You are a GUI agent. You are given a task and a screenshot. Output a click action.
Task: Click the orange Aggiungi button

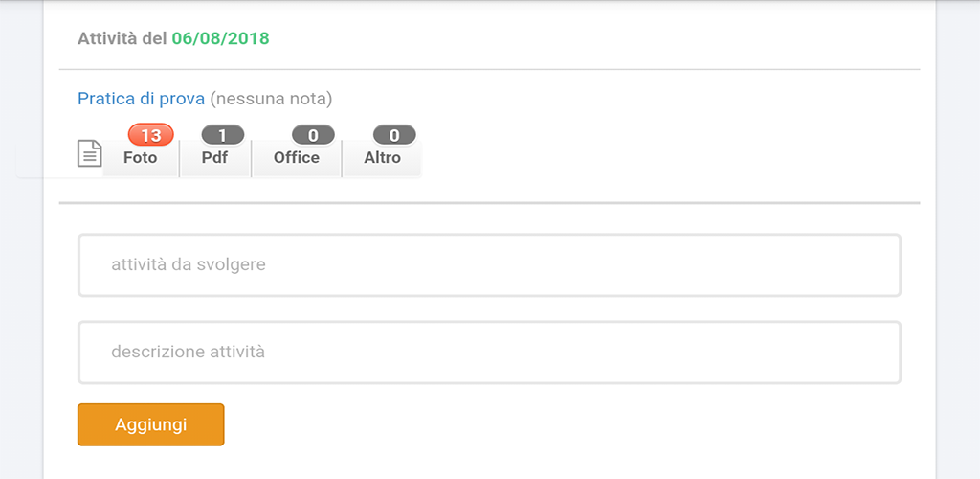tap(150, 424)
